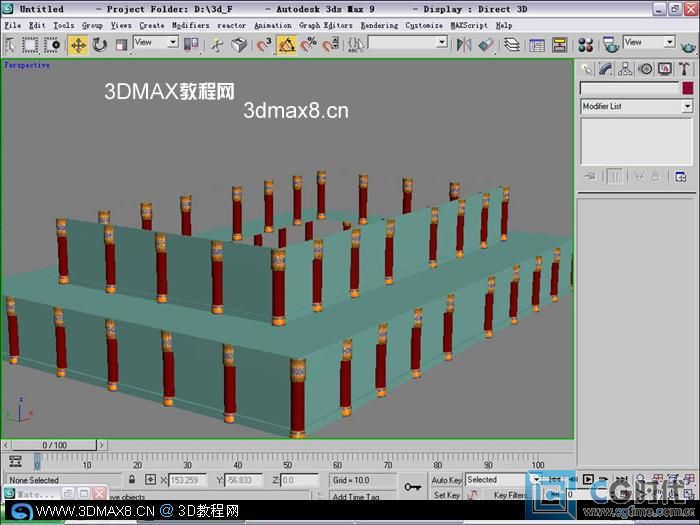Open the Edit menu
Screen dimensions: 700x525
tap(37, 25)
